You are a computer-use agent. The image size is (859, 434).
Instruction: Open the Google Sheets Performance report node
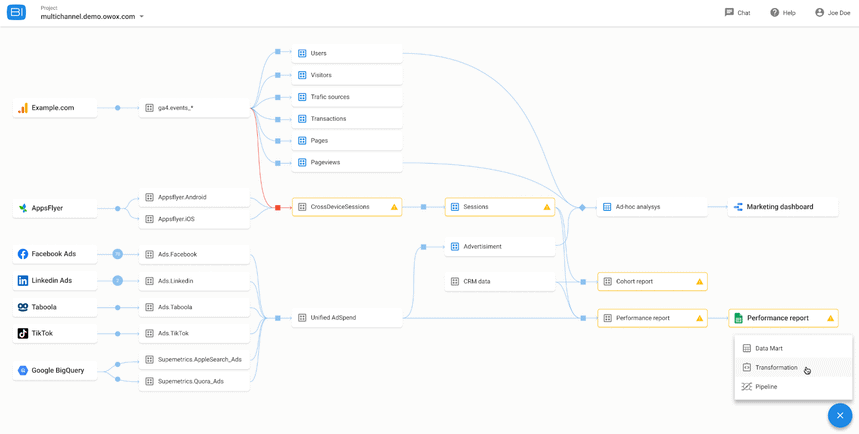783,318
